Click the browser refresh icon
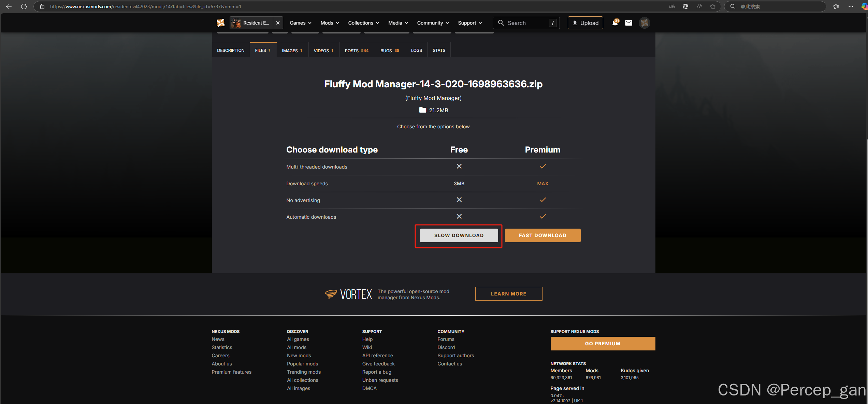The image size is (868, 404). 24,6
